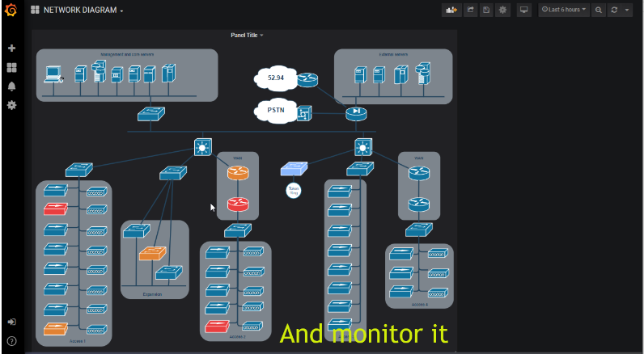This screenshot has height=354, width=644.
Task: Click the Share dashboard icon
Action: pyautogui.click(x=470, y=11)
